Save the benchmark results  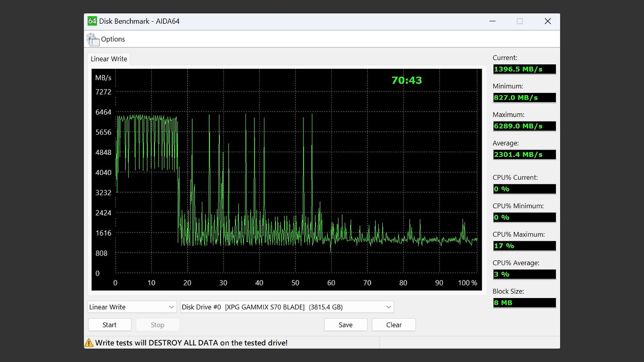[345, 325]
